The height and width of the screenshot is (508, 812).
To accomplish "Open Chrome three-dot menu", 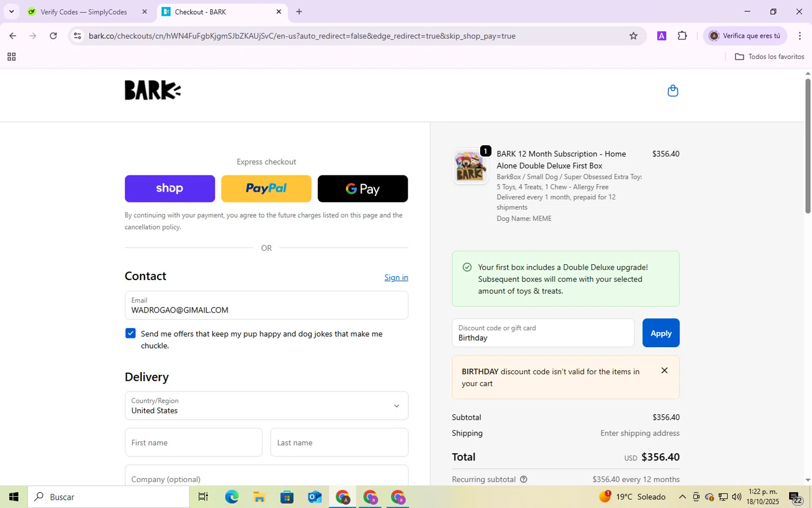I will pos(800,36).
